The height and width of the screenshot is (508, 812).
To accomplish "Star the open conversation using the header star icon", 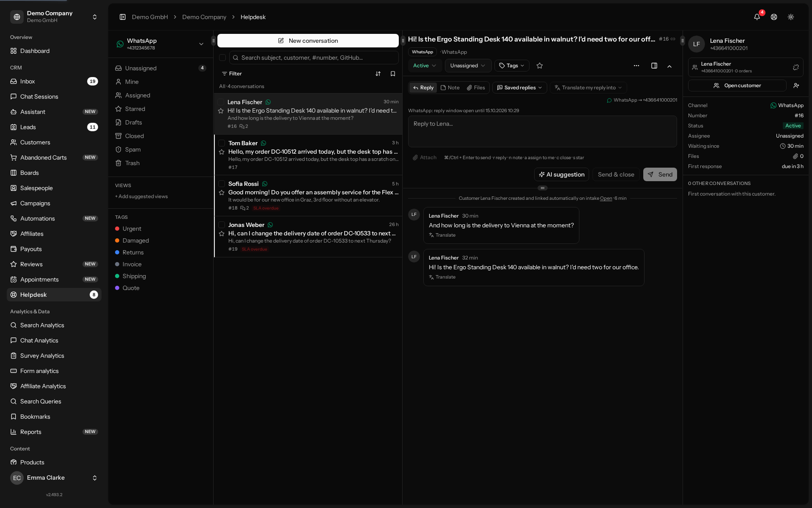I will pyautogui.click(x=540, y=66).
